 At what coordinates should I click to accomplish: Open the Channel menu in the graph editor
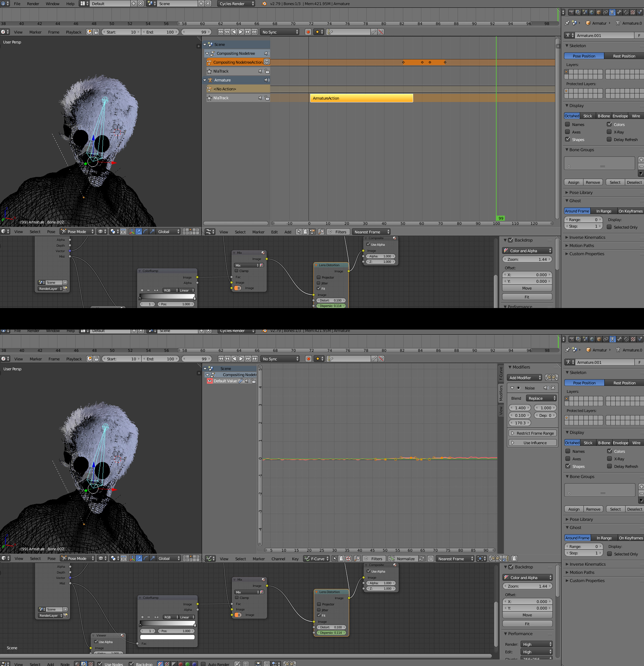tap(278, 559)
